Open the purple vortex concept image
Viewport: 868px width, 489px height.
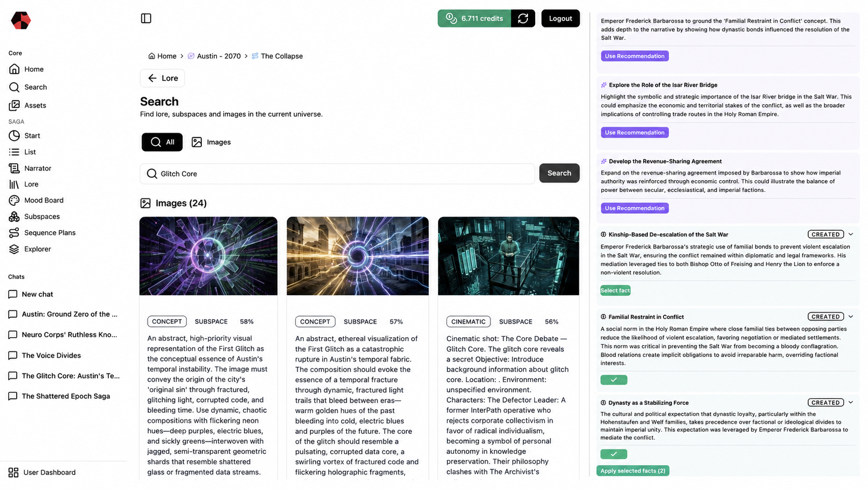(x=208, y=256)
